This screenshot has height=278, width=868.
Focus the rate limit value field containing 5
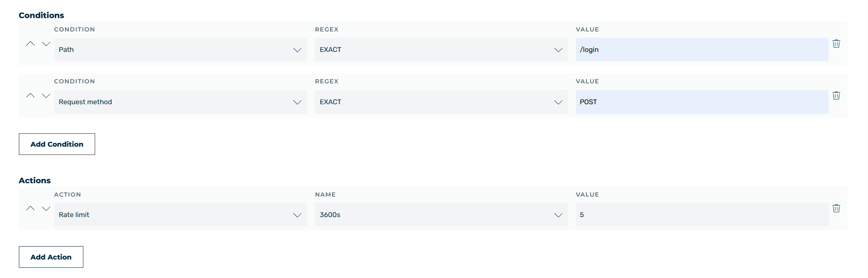click(x=702, y=215)
